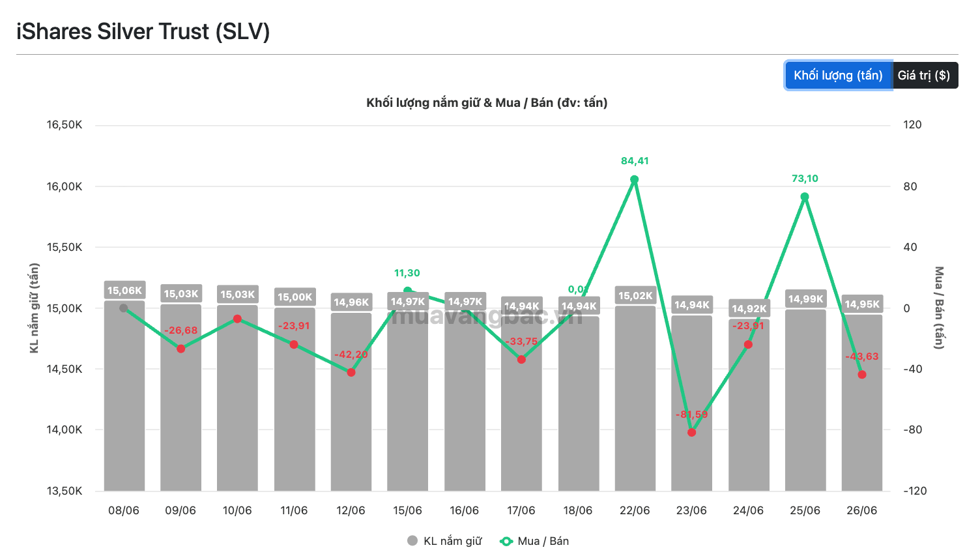980x554 pixels.
Task: Click the green Mua / Bán legend marker
Action: point(506,541)
